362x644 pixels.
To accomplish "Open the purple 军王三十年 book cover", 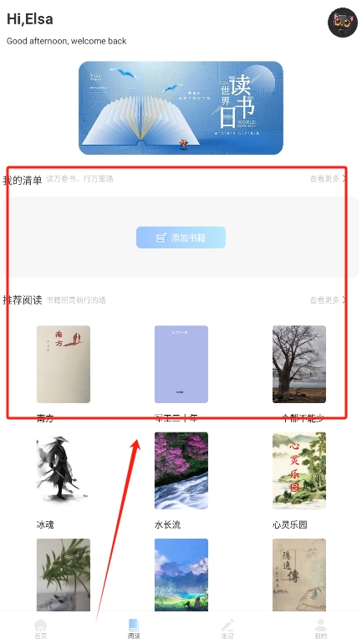I will coord(181,365).
